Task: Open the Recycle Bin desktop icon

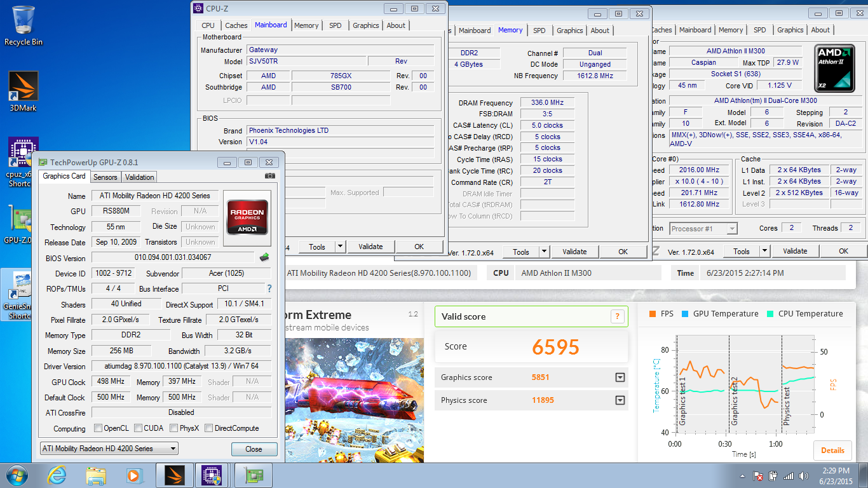Action: (x=24, y=25)
